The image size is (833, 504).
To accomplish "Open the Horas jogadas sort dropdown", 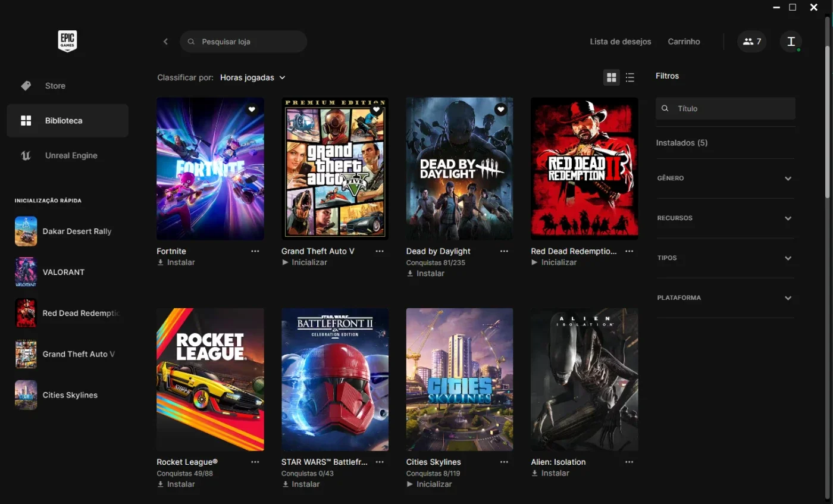I will pos(253,77).
